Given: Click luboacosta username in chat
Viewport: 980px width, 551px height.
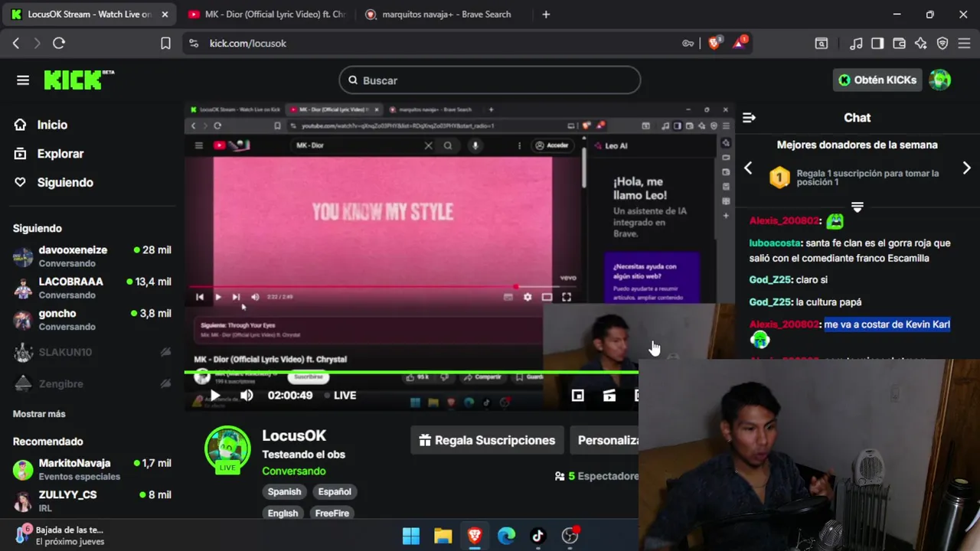Looking at the screenshot, I should coord(775,243).
